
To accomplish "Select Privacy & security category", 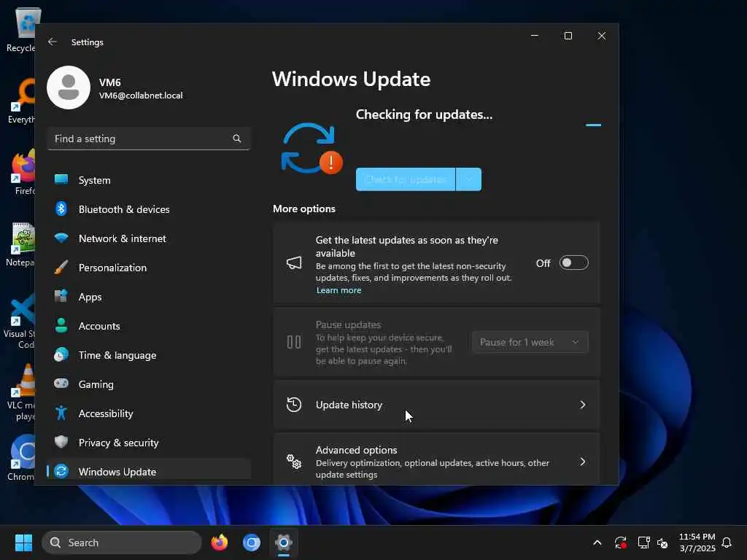I will [149, 443].
